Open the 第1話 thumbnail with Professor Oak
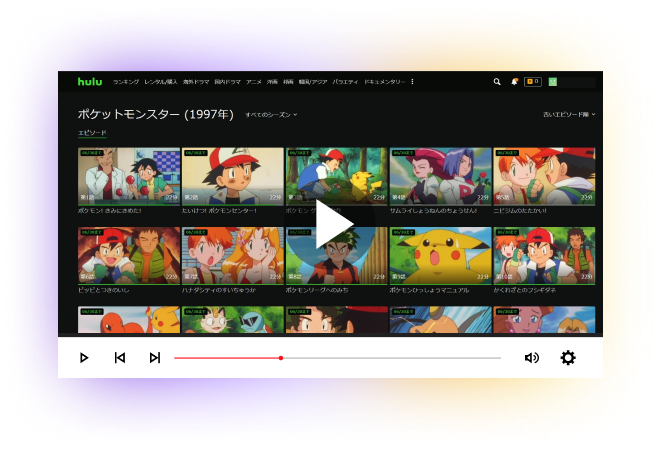661x450 pixels. (129, 176)
